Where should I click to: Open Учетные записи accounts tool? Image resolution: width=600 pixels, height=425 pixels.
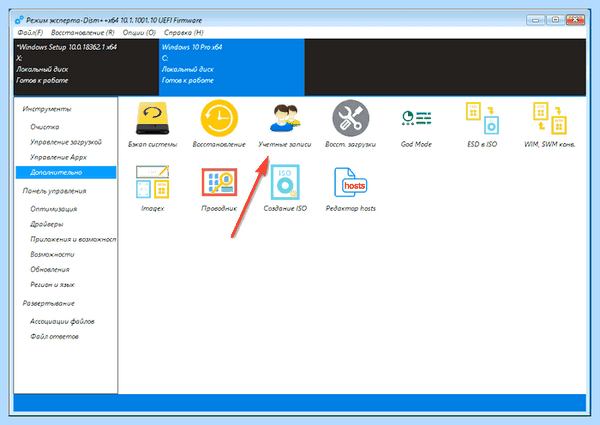tap(285, 124)
